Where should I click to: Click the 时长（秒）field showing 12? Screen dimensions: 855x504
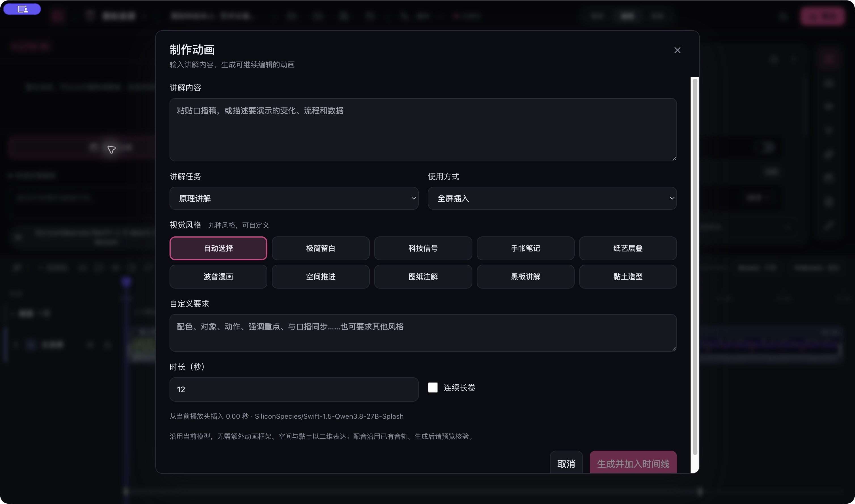(x=294, y=389)
